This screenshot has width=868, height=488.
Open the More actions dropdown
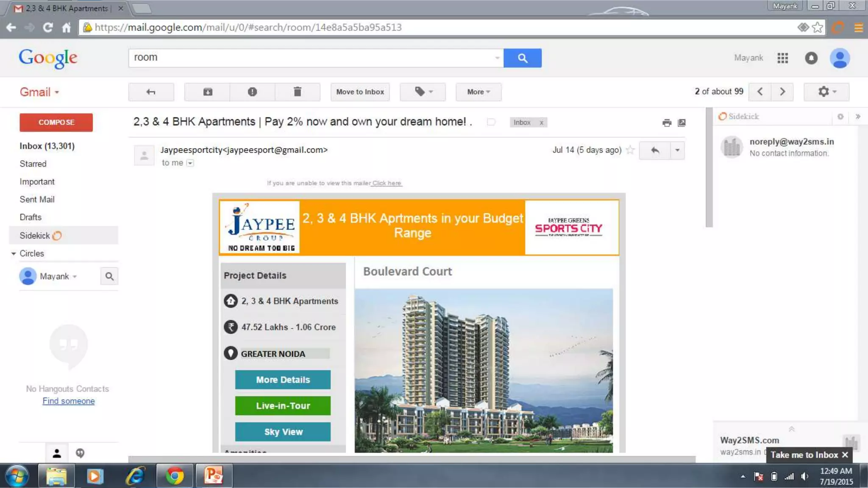coord(478,92)
